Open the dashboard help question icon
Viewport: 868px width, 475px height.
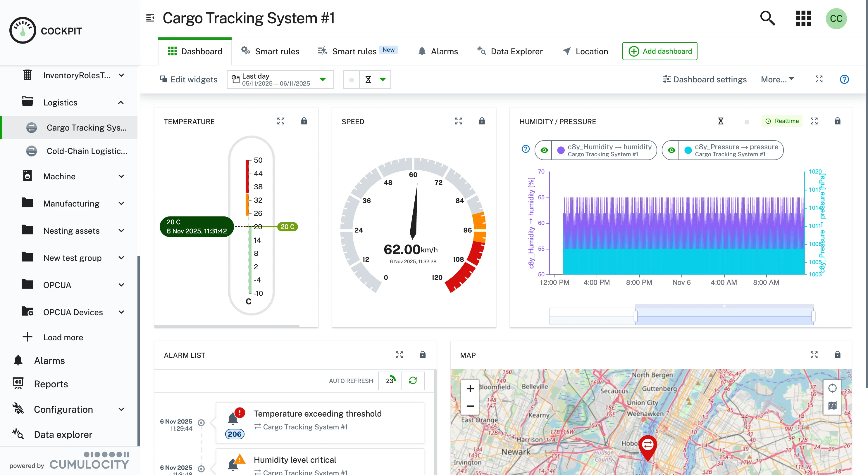844,79
